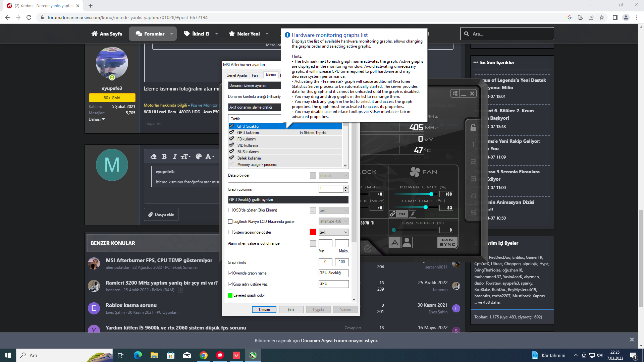
Task: Click the green Layered graph color swatch
Action: pyautogui.click(x=230, y=295)
